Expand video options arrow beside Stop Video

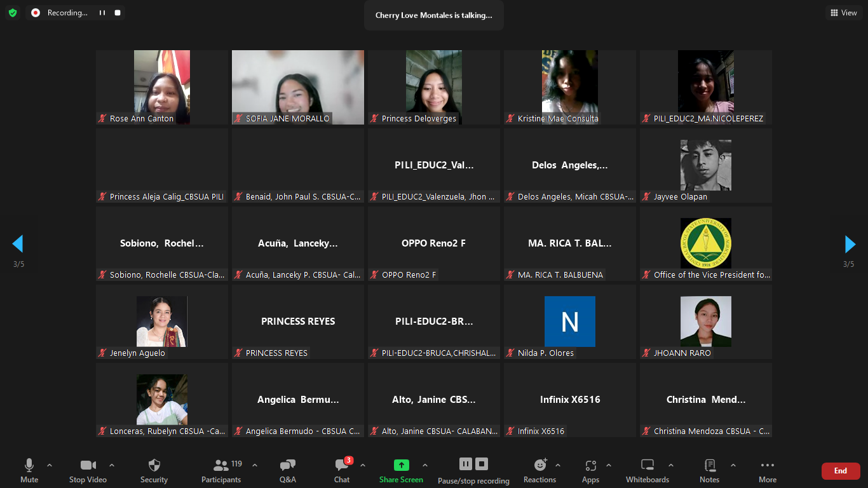tap(112, 465)
